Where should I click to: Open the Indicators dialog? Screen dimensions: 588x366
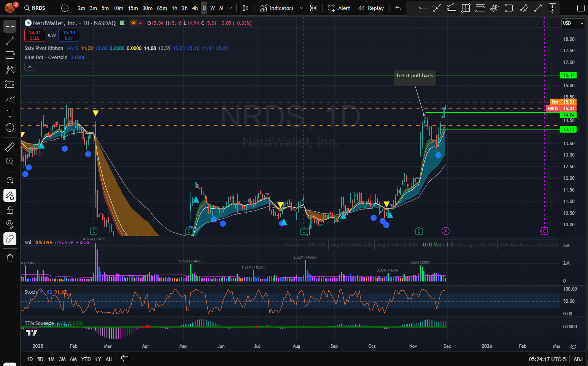pyautogui.click(x=277, y=8)
